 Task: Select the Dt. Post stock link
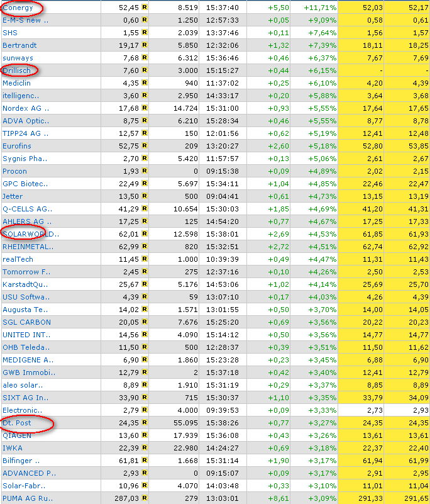click(x=17, y=423)
